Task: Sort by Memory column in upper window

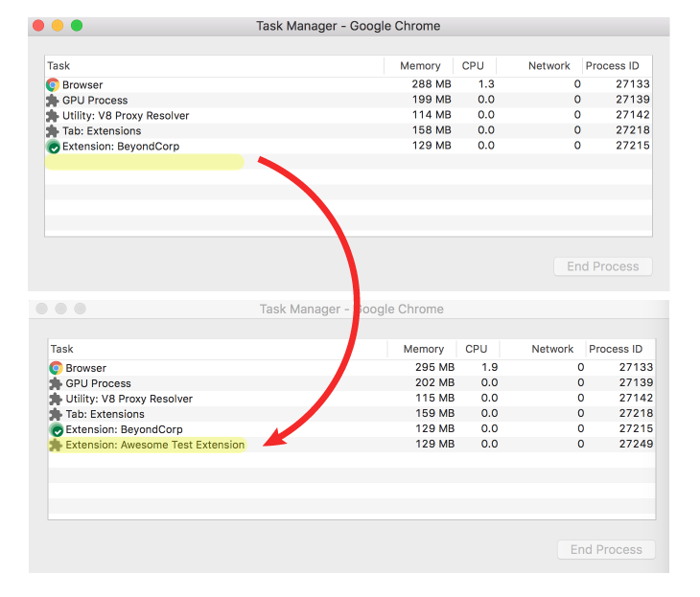Action: (x=419, y=66)
